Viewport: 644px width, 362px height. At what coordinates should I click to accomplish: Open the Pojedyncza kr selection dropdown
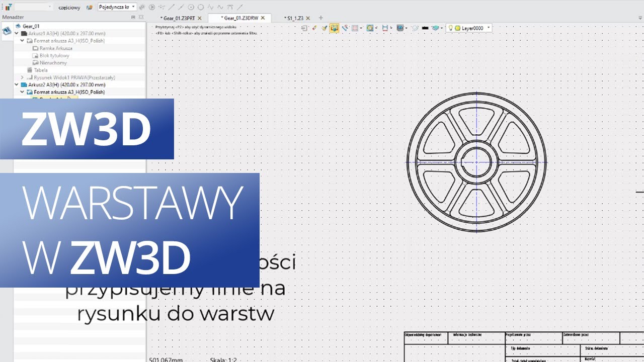[117, 7]
